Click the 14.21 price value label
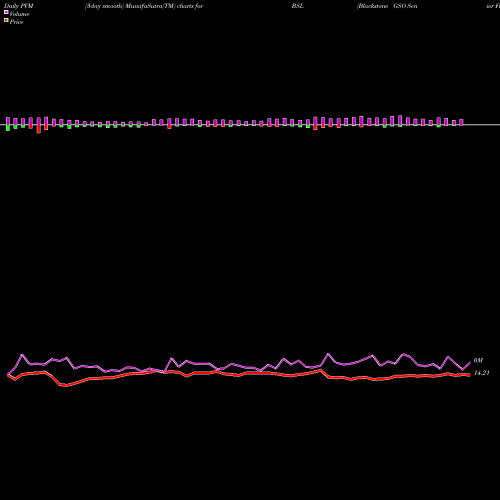500x500 pixels. 482,373
